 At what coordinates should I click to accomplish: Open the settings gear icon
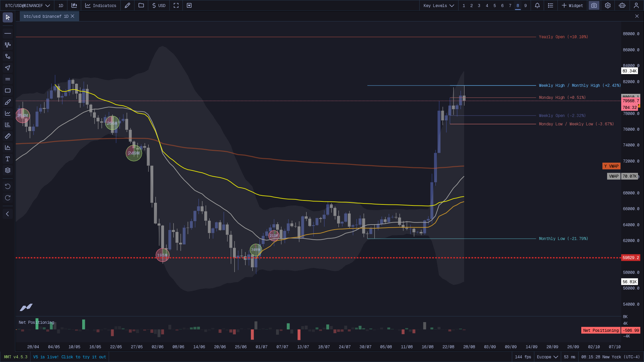click(x=608, y=5)
